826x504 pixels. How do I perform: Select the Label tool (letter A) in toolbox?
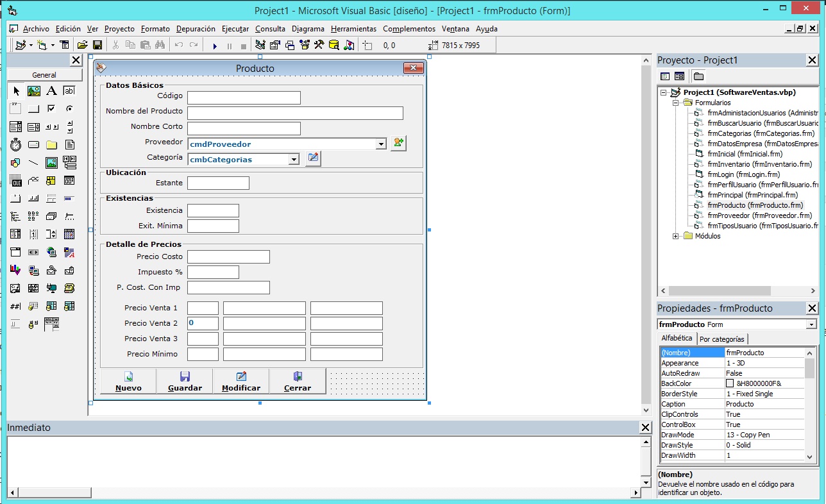coord(51,91)
